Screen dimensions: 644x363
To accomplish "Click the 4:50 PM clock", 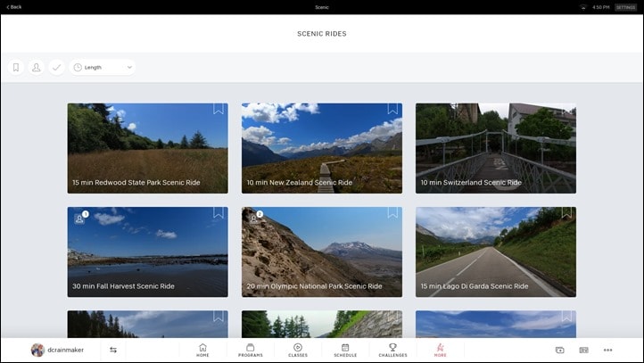I will pos(601,7).
